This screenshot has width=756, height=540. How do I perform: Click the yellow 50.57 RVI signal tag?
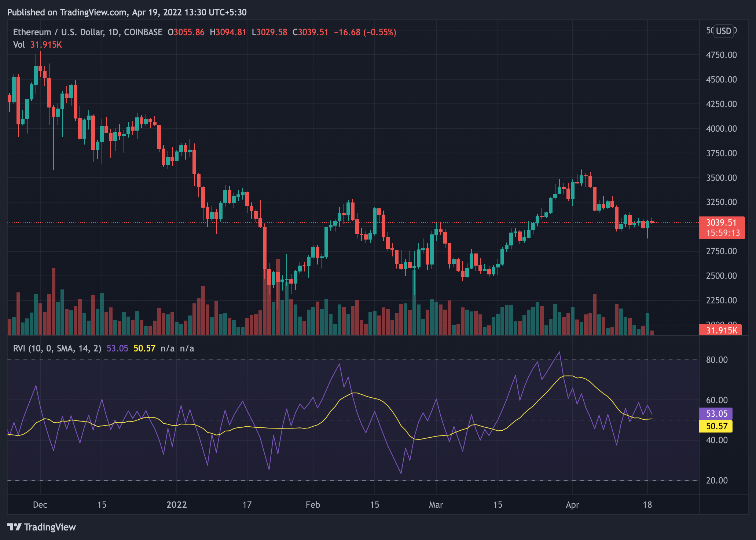pos(716,426)
